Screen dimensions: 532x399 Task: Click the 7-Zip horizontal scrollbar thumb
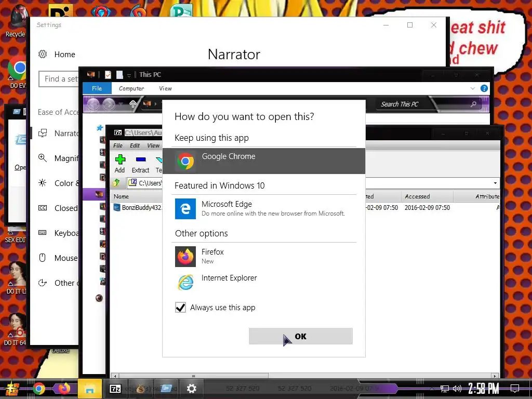pos(193,376)
